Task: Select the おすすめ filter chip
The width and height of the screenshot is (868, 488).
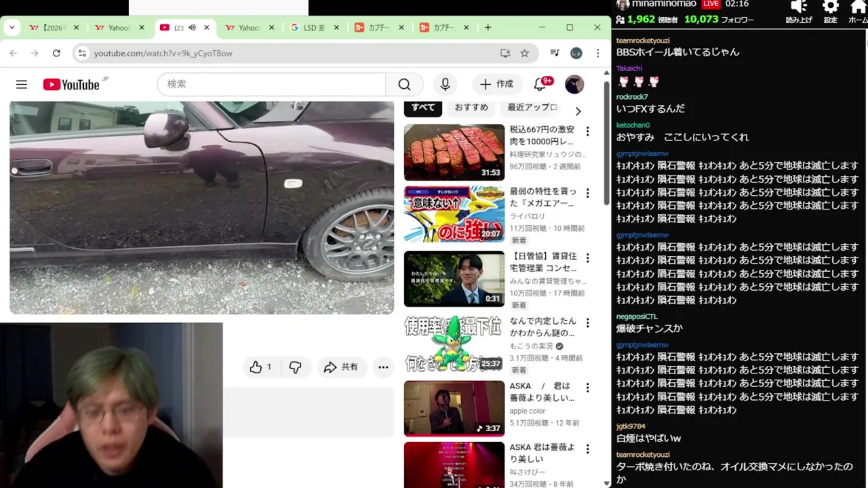Action: tap(471, 108)
